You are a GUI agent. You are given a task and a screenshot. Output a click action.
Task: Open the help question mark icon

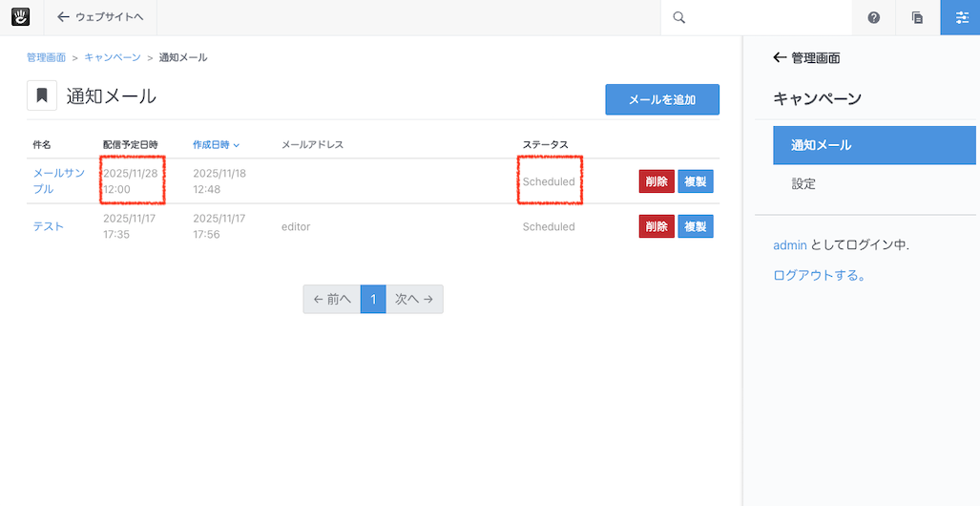pyautogui.click(x=873, y=17)
